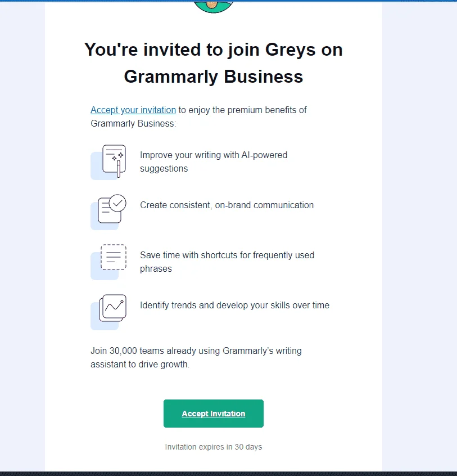This screenshot has width=457, height=476.
Task: Click the word 'phrases' under shortcuts line
Action: 156,269
